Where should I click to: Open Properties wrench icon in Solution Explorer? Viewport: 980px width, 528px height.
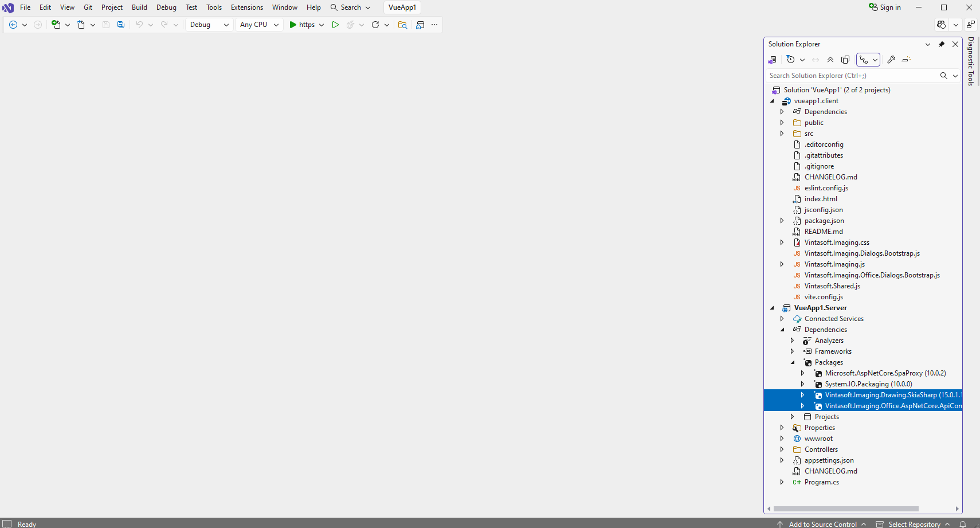(x=891, y=60)
